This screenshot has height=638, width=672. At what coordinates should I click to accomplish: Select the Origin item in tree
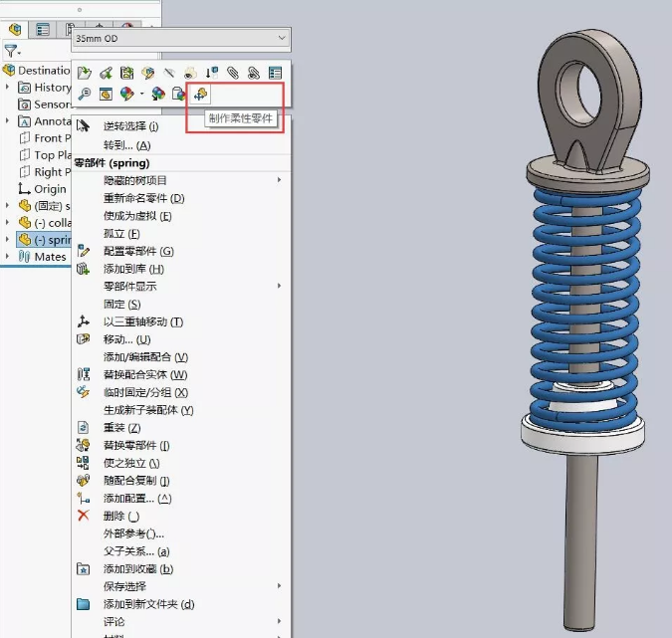point(50,189)
